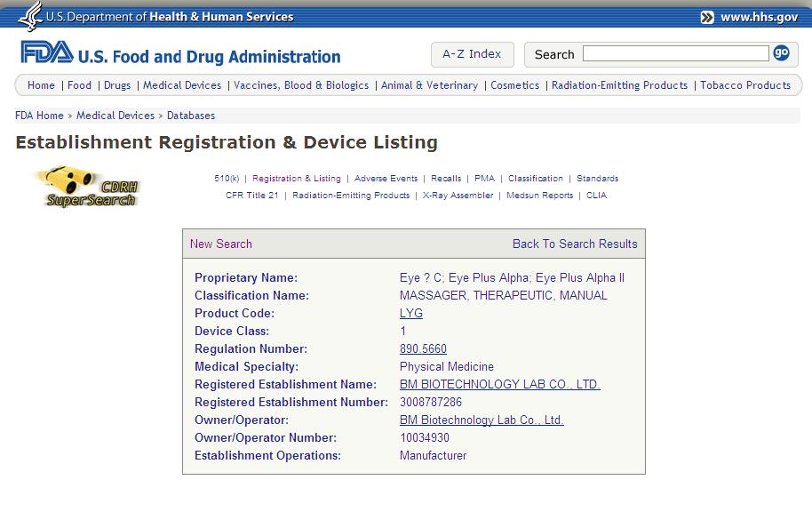Open Medsun Reports link
This screenshot has height=520, width=812.
tap(539, 196)
